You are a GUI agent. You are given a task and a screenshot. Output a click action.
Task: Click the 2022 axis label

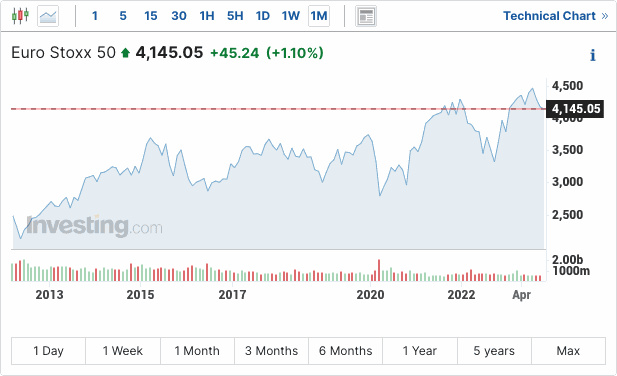pos(462,295)
